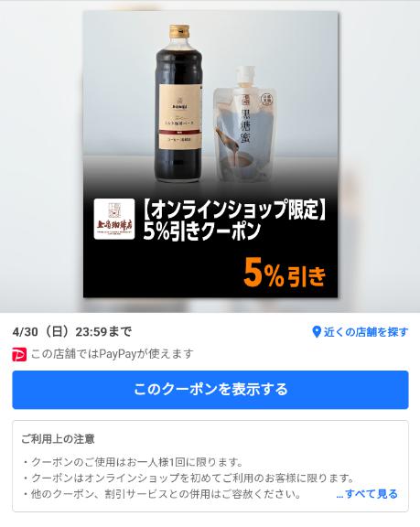Click the blurred background left of coupon

(x=41, y=156)
